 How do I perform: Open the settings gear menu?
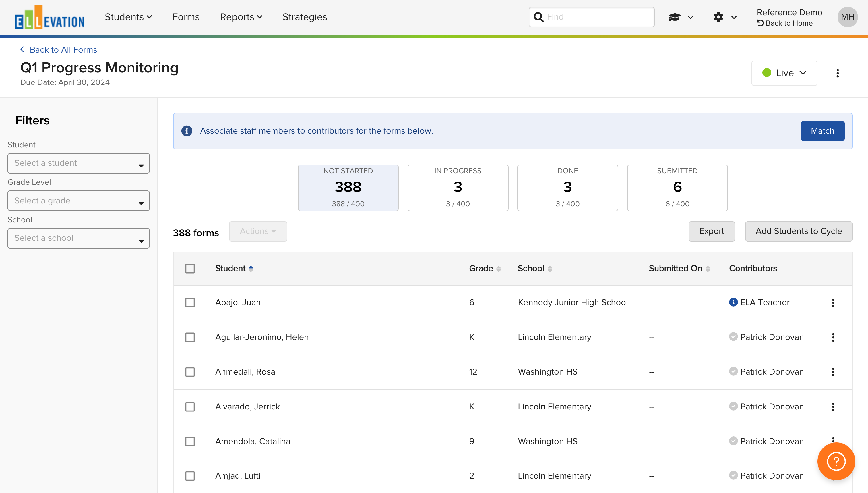[x=724, y=17]
